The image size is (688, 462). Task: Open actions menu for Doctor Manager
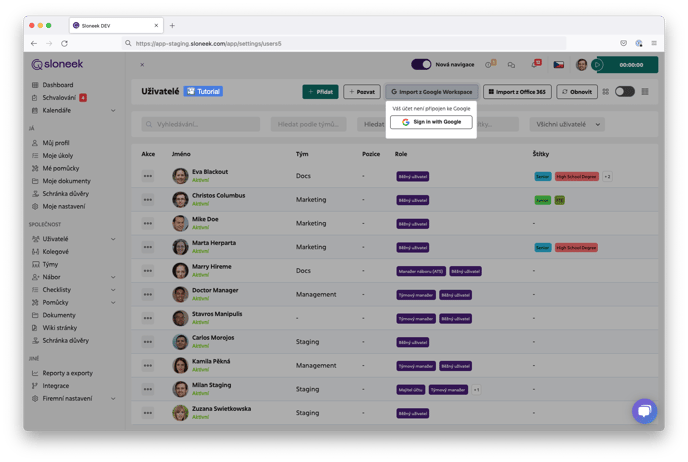(x=148, y=294)
